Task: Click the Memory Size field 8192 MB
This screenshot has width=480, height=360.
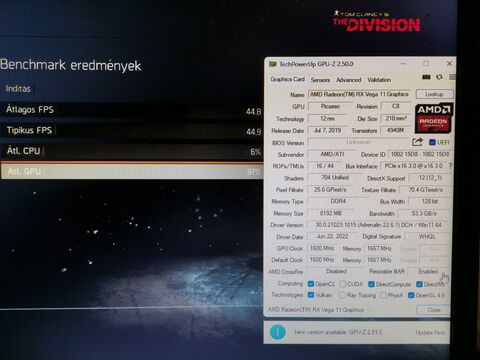Action: [x=331, y=213]
